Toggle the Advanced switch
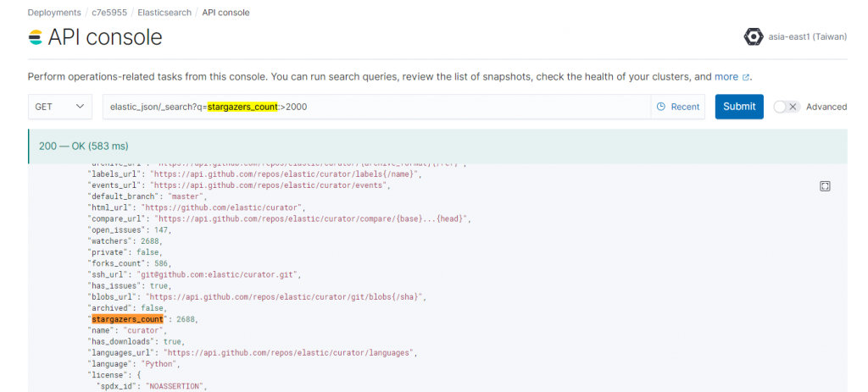868x392 pixels. (787, 107)
